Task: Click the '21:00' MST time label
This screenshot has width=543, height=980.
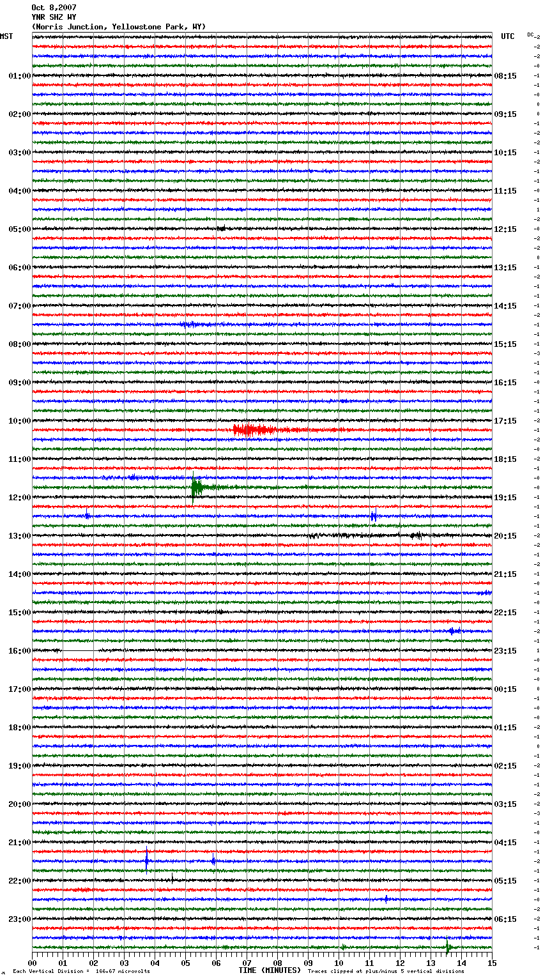Action: pyautogui.click(x=20, y=843)
